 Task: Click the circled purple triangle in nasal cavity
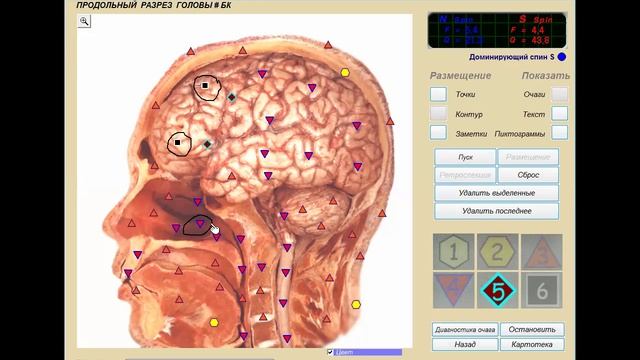pyautogui.click(x=200, y=223)
